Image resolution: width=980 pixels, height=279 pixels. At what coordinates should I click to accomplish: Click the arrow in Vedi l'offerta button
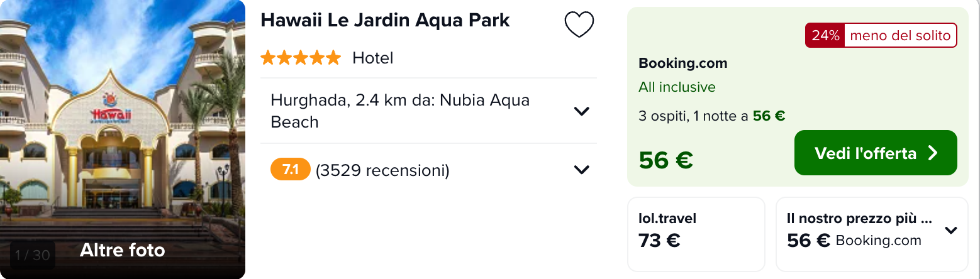pyautogui.click(x=933, y=153)
